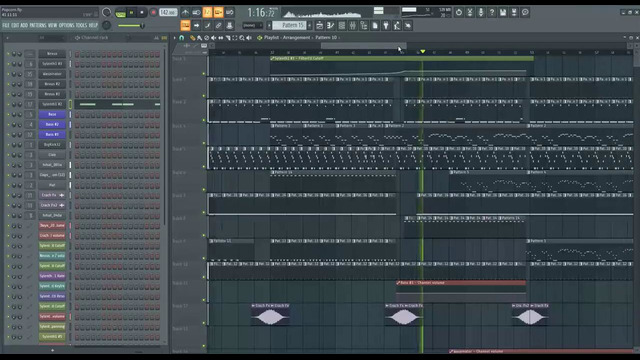Open the tempo tapper icon
This screenshot has height=360, width=640.
[397, 26]
